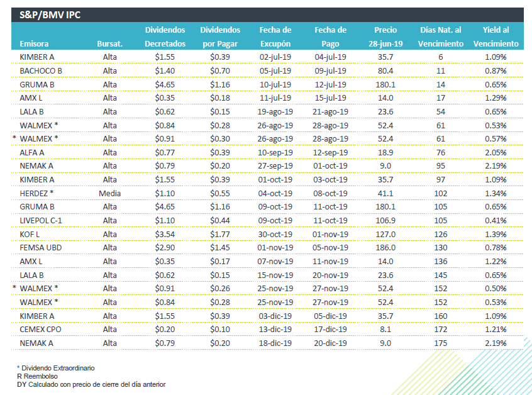
Task: Click the "Fecha de Pago" column header
Action: 330,36
